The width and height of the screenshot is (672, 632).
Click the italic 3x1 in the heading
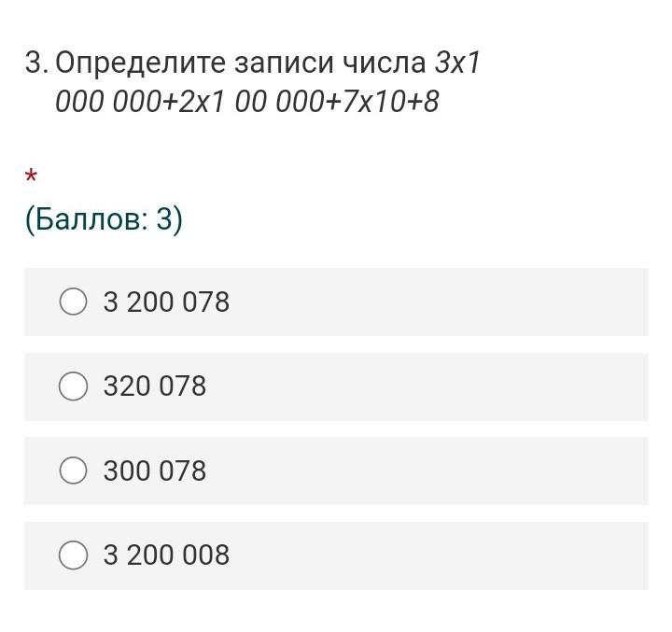457,63
